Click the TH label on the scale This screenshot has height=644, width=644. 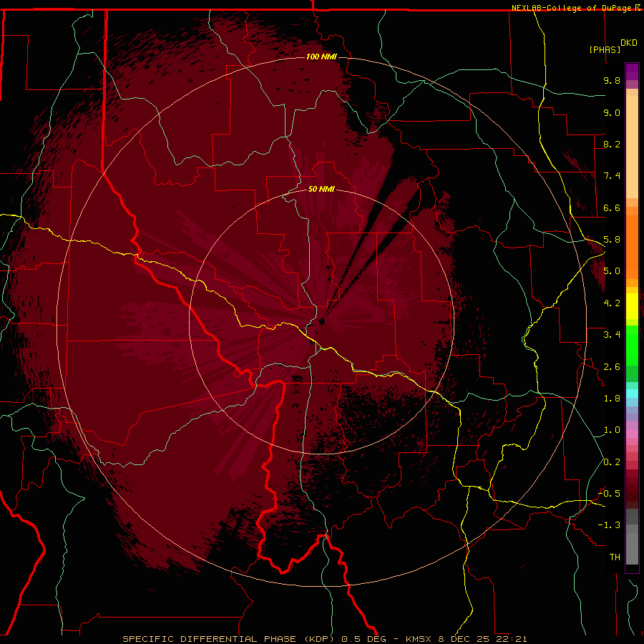(615, 557)
